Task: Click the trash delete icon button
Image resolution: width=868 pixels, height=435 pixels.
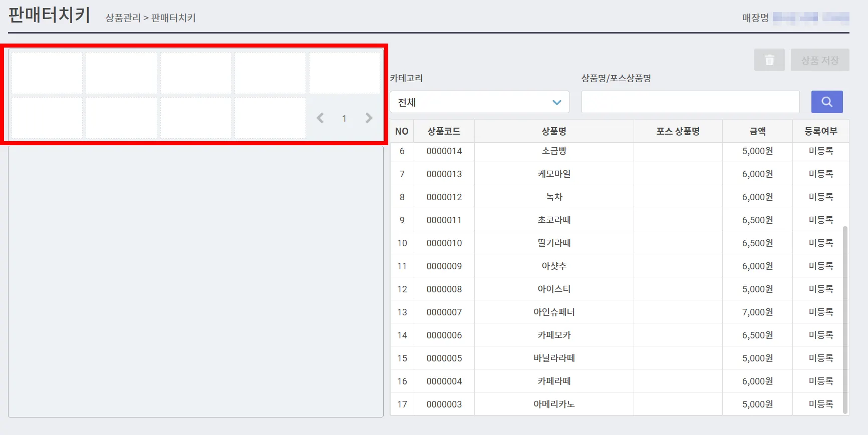Action: coord(769,60)
